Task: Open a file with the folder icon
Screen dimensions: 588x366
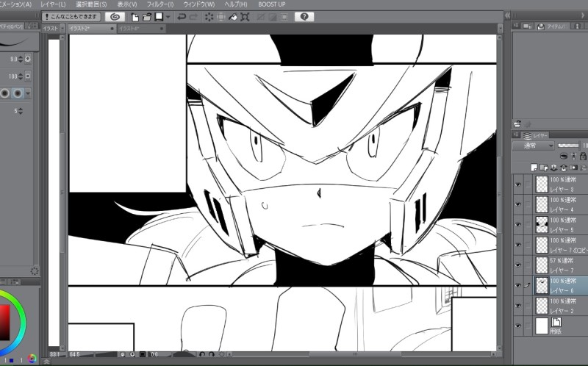Action: click(146, 17)
